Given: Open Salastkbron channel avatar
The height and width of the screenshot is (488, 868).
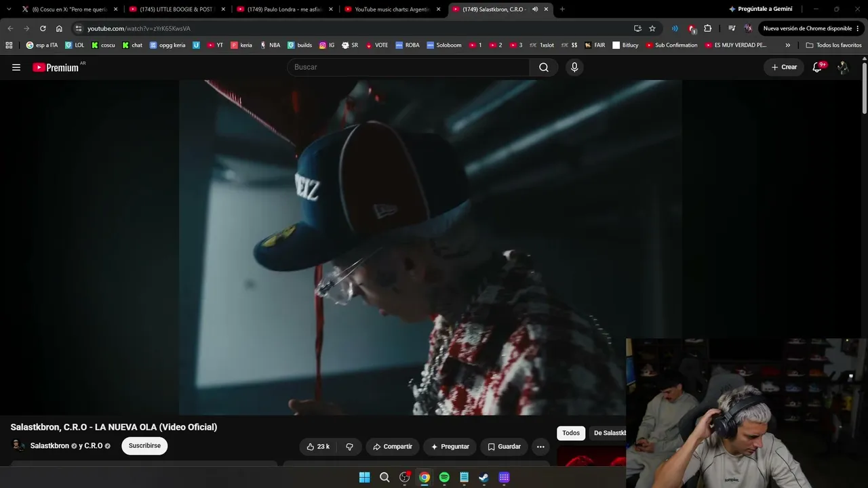Looking at the screenshot, I should [19, 446].
